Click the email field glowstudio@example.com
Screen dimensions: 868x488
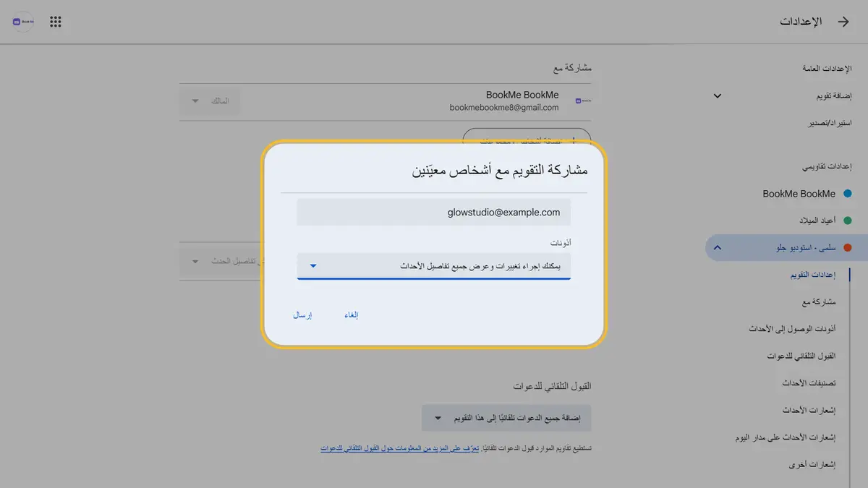pos(434,213)
